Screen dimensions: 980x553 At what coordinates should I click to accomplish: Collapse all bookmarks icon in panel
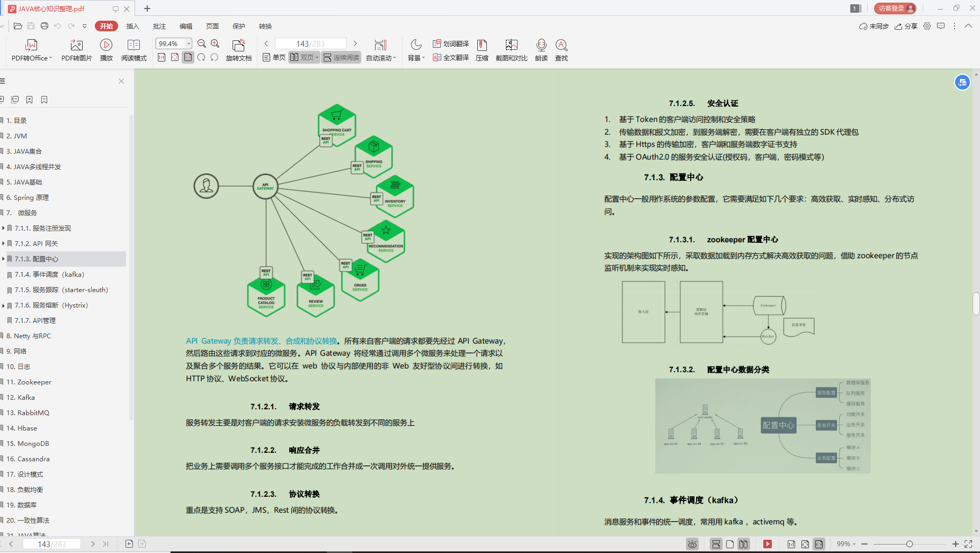(x=15, y=100)
